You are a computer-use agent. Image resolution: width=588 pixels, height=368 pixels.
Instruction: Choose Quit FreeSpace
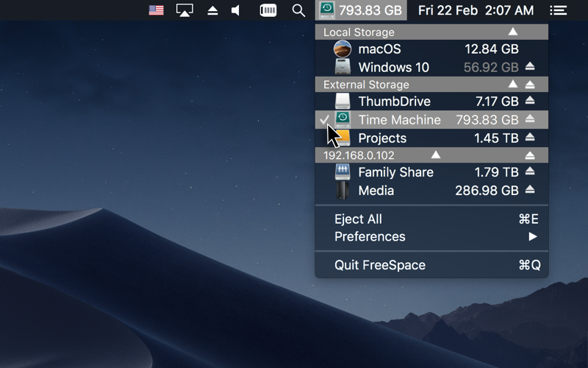click(x=431, y=265)
